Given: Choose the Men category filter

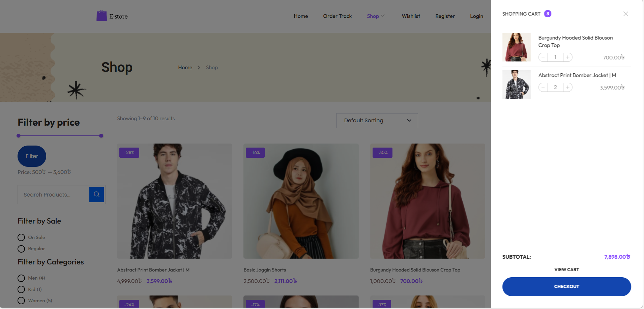Looking at the screenshot, I should click(x=21, y=278).
